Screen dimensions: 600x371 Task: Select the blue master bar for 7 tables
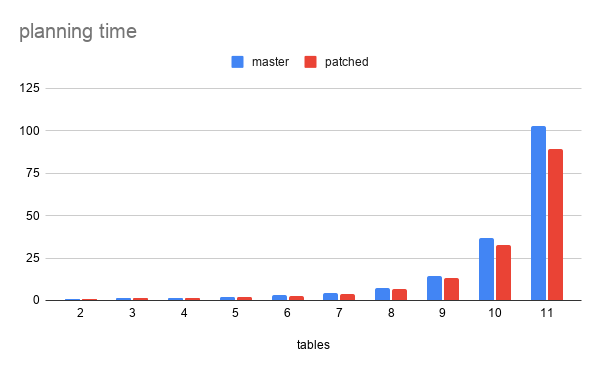point(330,297)
